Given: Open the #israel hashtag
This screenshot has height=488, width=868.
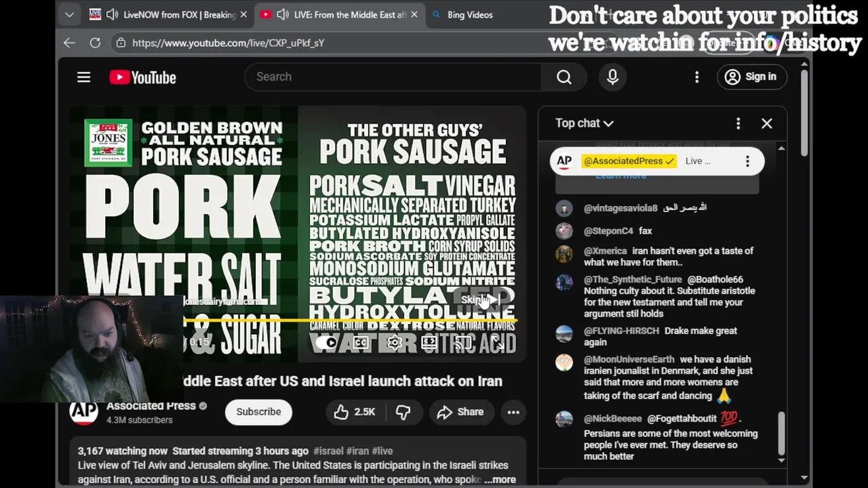Looking at the screenshot, I should point(328,451).
